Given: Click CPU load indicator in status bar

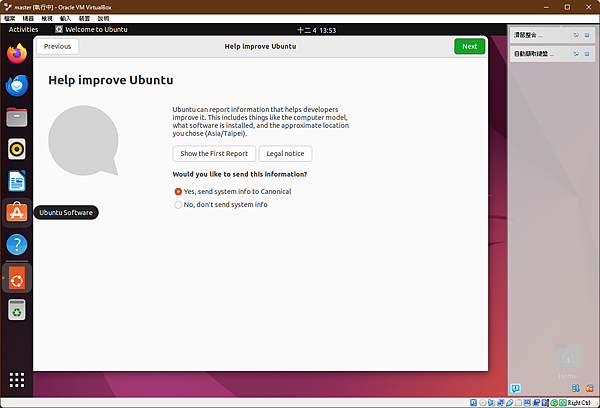Looking at the screenshot, I should [x=545, y=403].
